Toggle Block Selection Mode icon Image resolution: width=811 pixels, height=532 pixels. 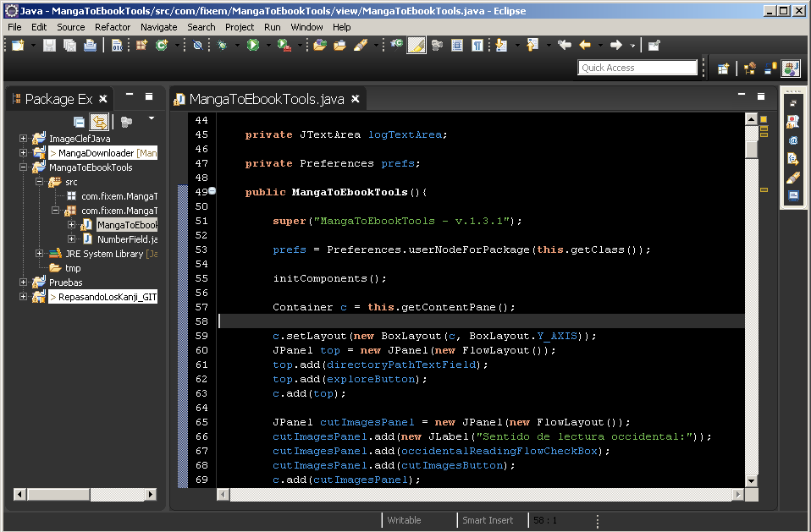coord(457,46)
